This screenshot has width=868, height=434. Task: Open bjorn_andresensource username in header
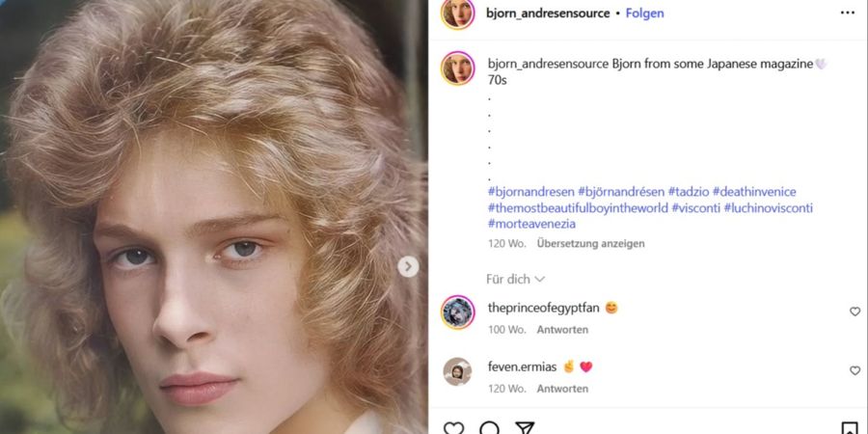pyautogui.click(x=548, y=14)
